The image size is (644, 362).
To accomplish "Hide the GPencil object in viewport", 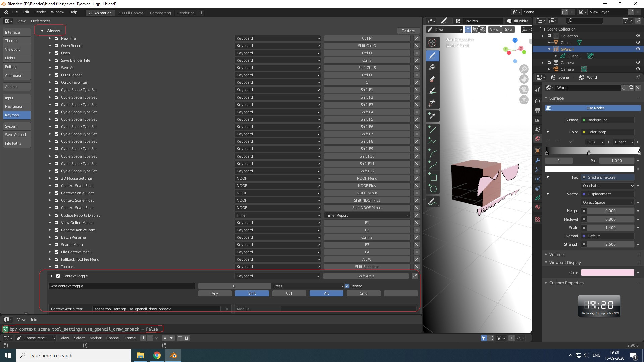I will click(638, 49).
